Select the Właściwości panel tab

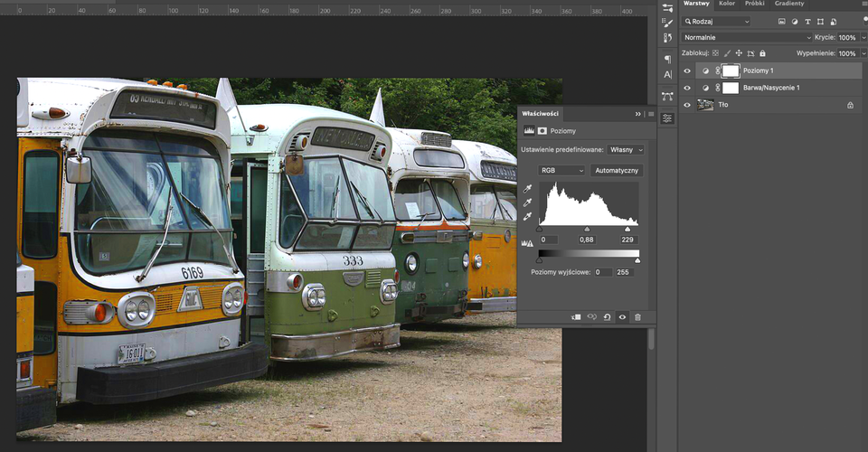541,113
